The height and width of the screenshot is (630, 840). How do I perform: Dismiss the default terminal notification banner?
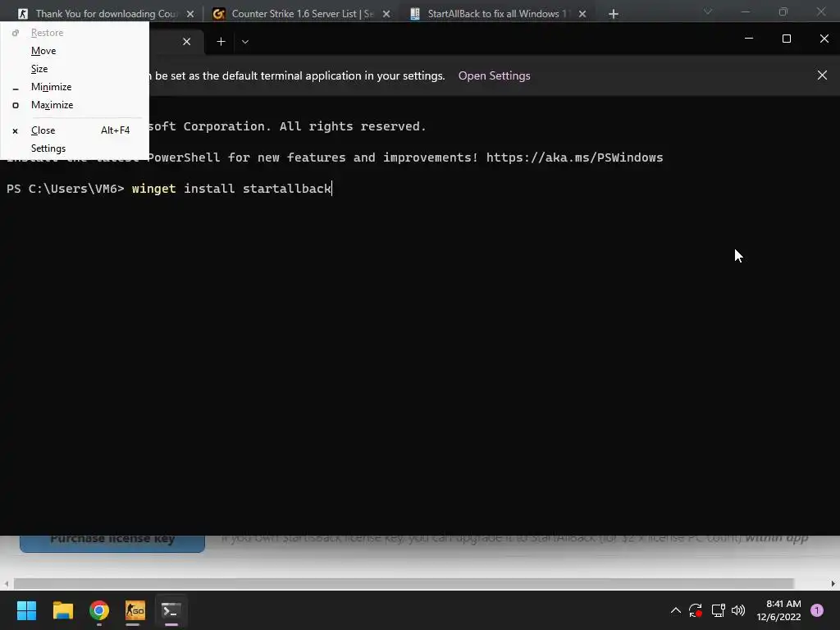pos(822,75)
